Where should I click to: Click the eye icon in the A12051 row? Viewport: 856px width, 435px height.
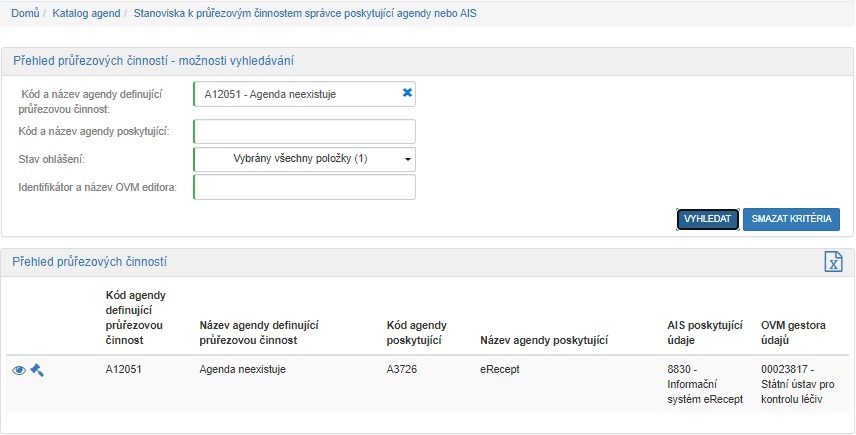coord(19,370)
